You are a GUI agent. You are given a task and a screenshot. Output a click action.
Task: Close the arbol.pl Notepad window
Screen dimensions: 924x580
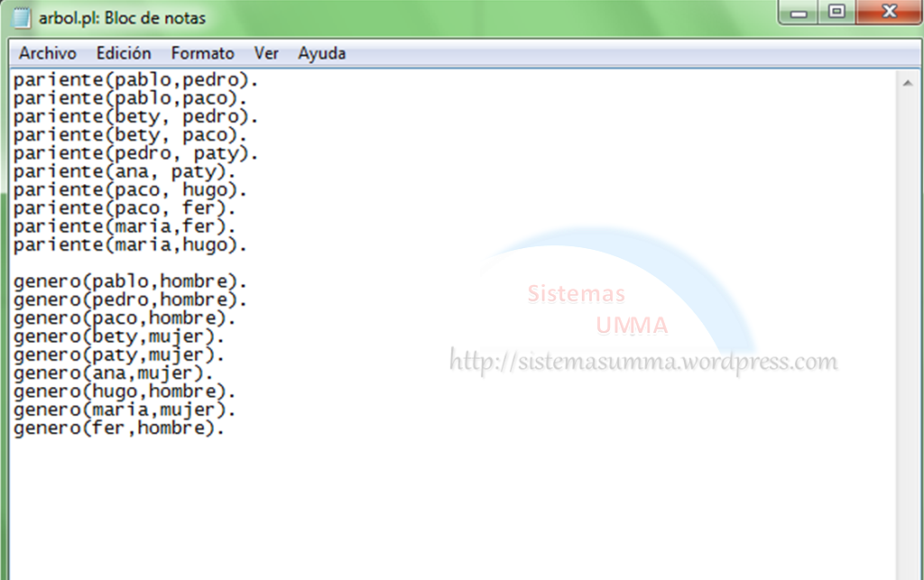(888, 13)
